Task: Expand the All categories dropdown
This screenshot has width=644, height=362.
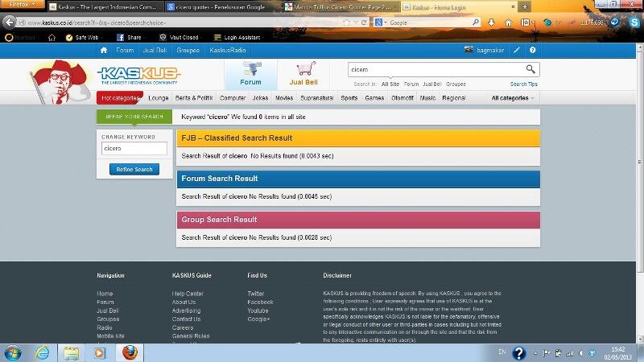Action: pos(513,98)
